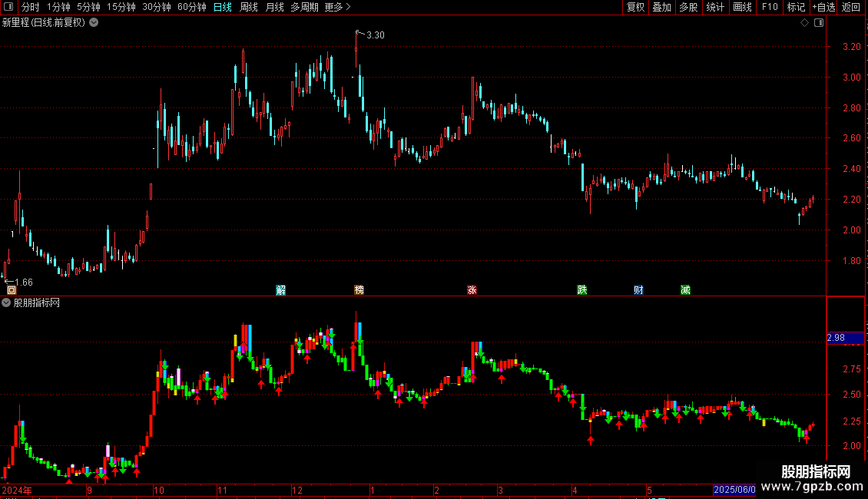The height and width of the screenshot is (499, 868).
Task: Toggle the right side panel icon
Action: pos(819,23)
